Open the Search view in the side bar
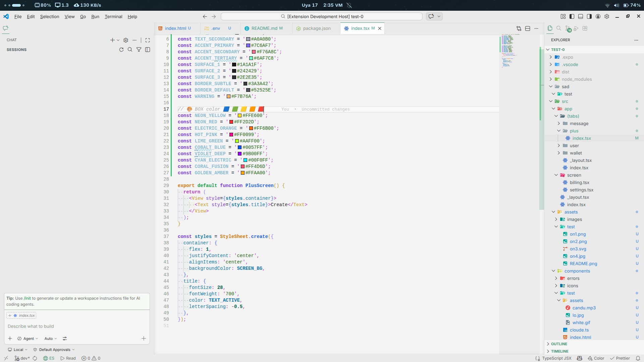This screenshot has width=644, height=362. coord(559,28)
